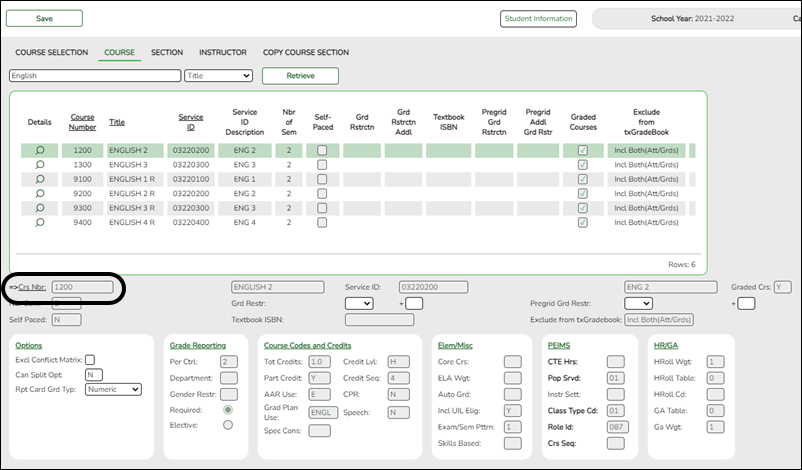Open details for ENGLISH 1 R course
802x470 pixels.
pyautogui.click(x=40, y=179)
